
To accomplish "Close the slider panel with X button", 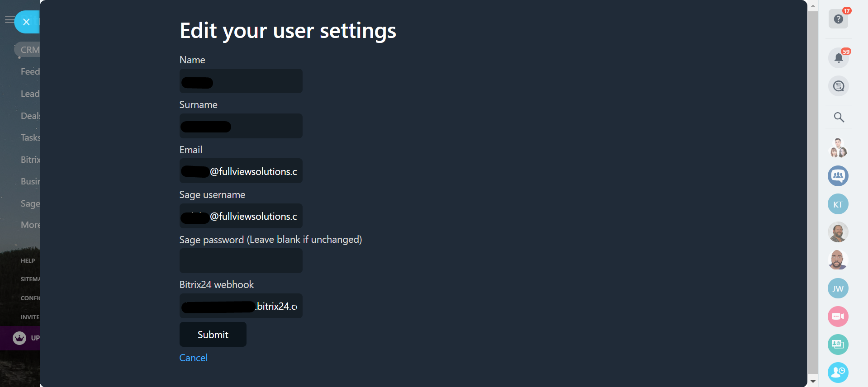I will (27, 22).
